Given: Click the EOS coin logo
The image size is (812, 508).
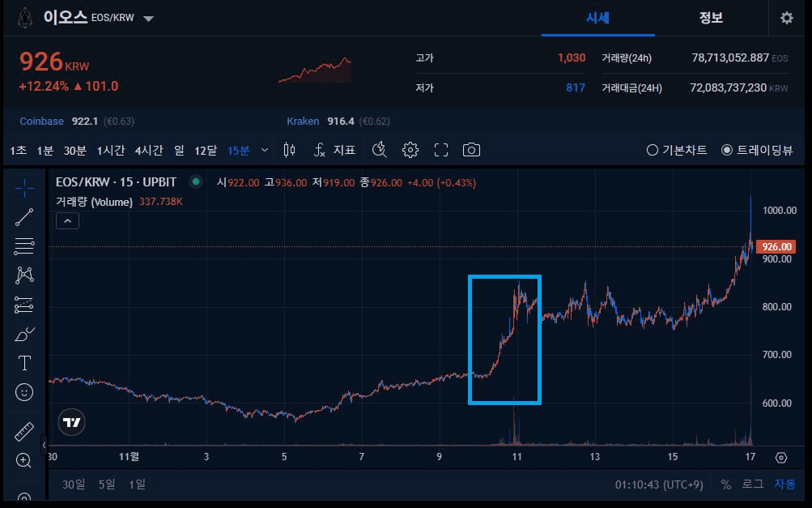Looking at the screenshot, I should [x=25, y=18].
